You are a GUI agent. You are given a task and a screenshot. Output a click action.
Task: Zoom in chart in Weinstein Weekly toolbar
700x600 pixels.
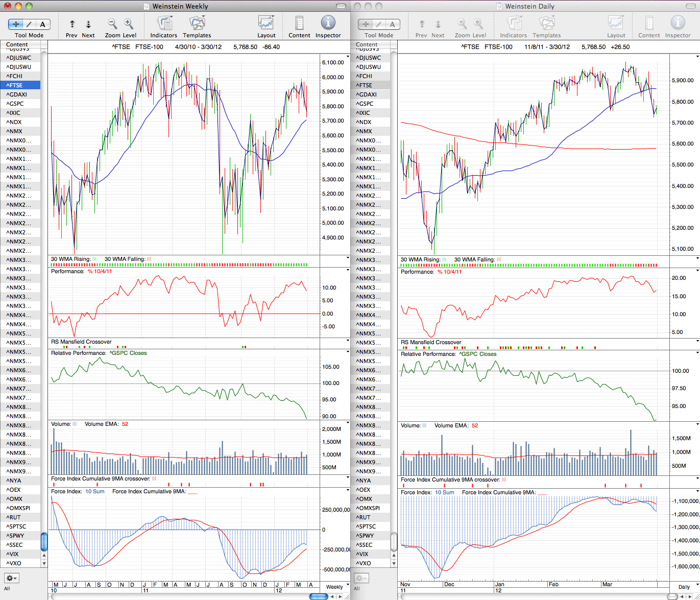tap(129, 24)
